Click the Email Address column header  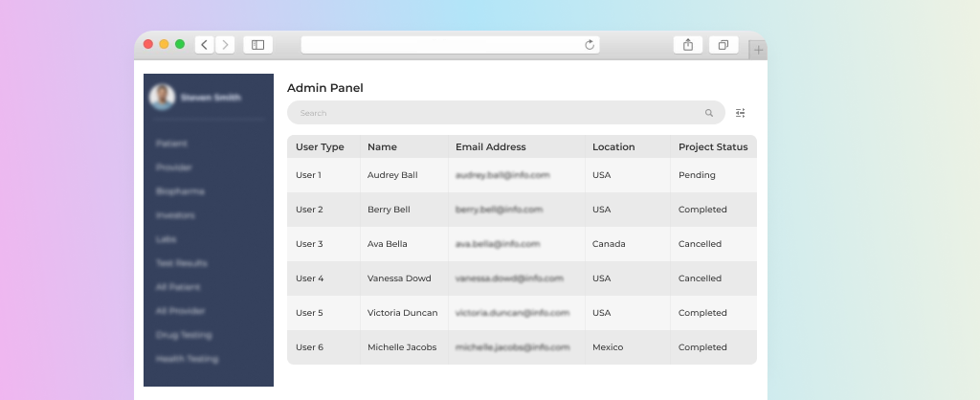pos(491,146)
